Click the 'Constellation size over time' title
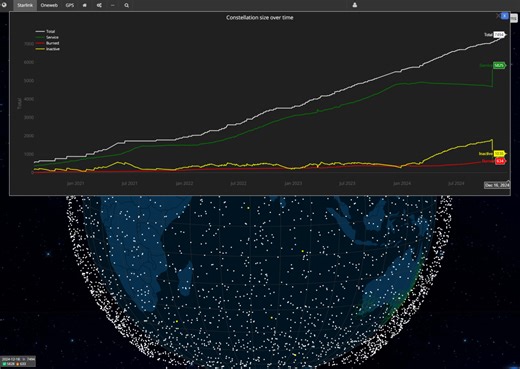This screenshot has height=369, width=520. click(260, 18)
